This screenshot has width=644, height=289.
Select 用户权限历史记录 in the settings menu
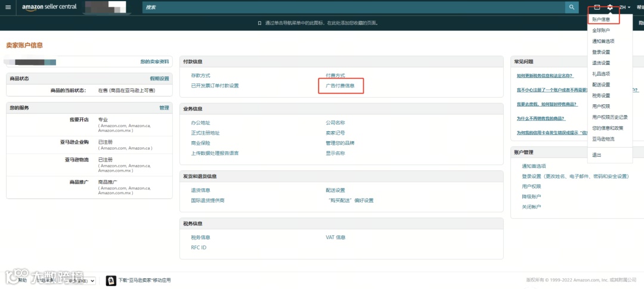coord(610,117)
